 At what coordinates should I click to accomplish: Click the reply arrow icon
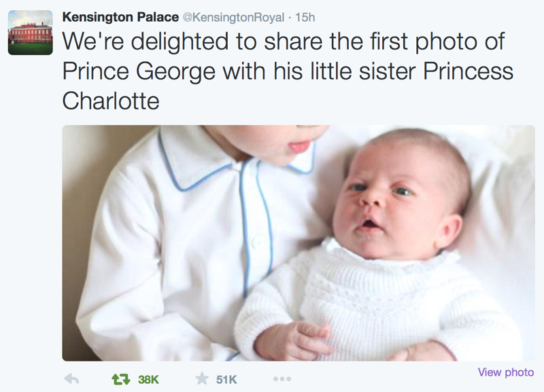(x=71, y=379)
